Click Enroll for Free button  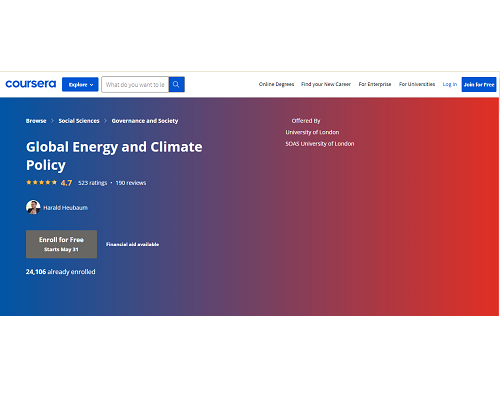[61, 244]
